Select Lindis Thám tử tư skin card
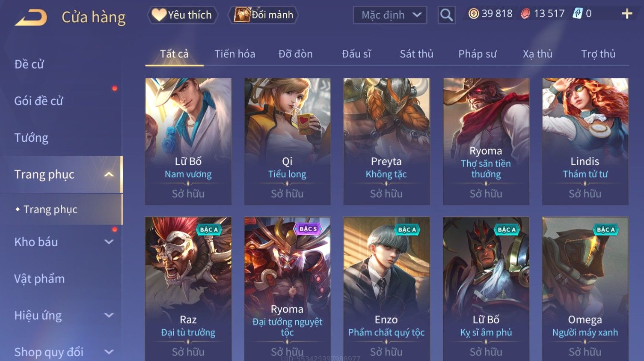 (585, 141)
